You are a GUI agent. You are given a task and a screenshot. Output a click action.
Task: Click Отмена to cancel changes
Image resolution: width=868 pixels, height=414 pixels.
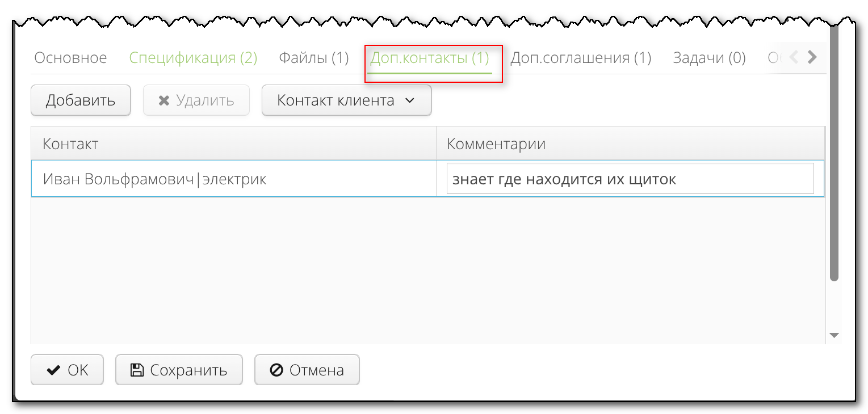[x=307, y=370]
